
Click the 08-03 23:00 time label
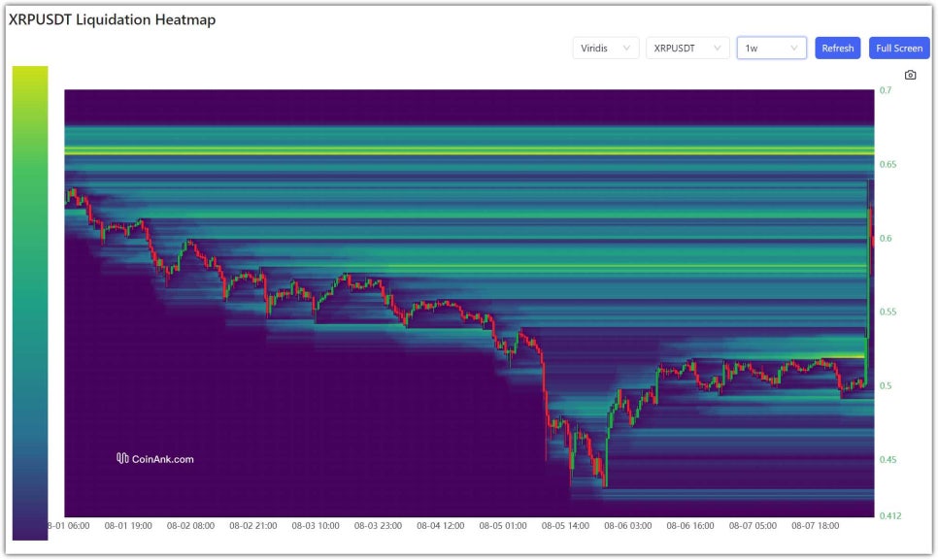click(378, 525)
